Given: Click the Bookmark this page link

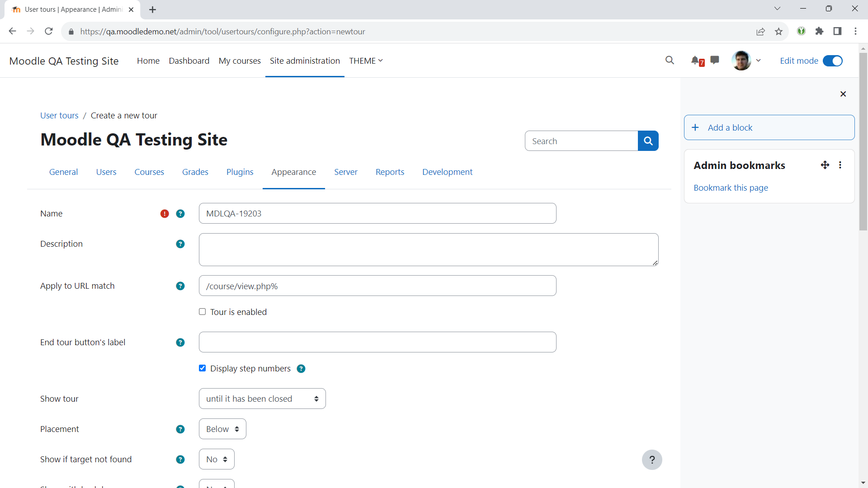Looking at the screenshot, I should pos(731,188).
